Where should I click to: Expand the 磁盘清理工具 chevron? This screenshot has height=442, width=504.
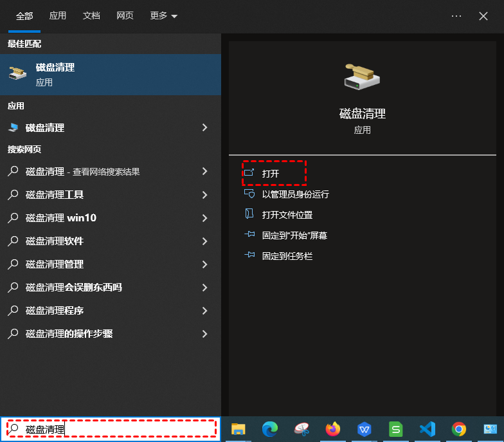tap(204, 194)
